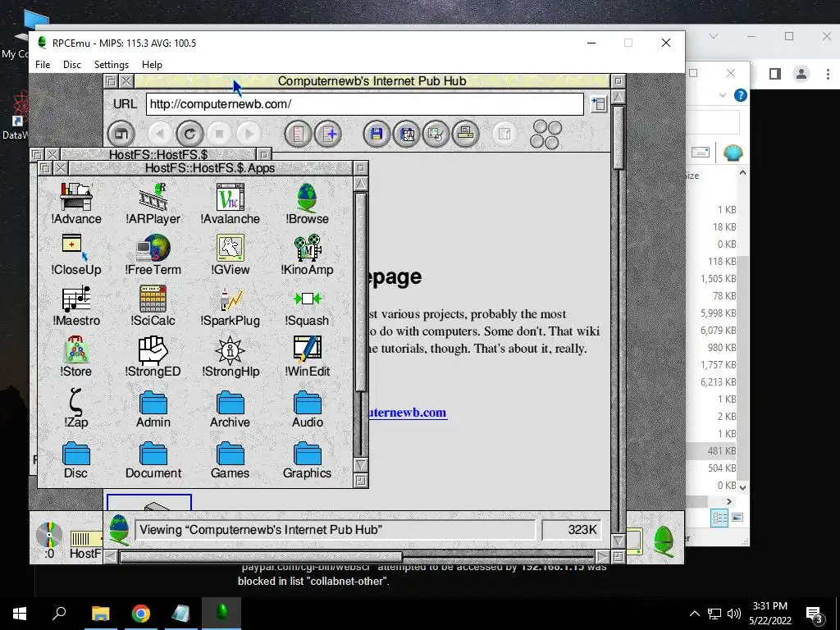This screenshot has height=630, width=840.
Task: Go back using the browser back arrow
Action: point(160,134)
